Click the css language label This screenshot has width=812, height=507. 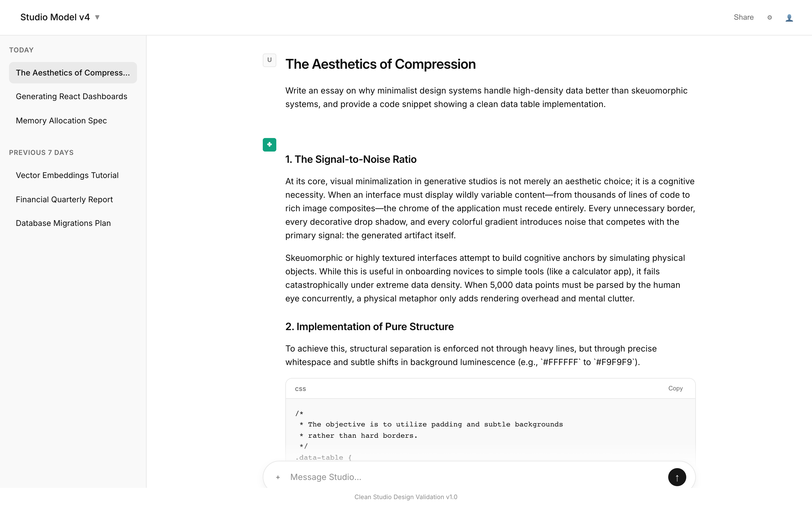(x=300, y=389)
